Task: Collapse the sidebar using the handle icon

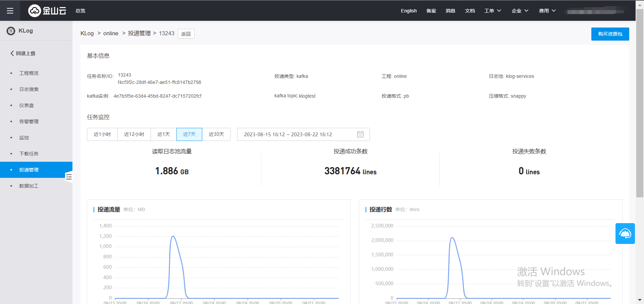Action: coord(69,177)
